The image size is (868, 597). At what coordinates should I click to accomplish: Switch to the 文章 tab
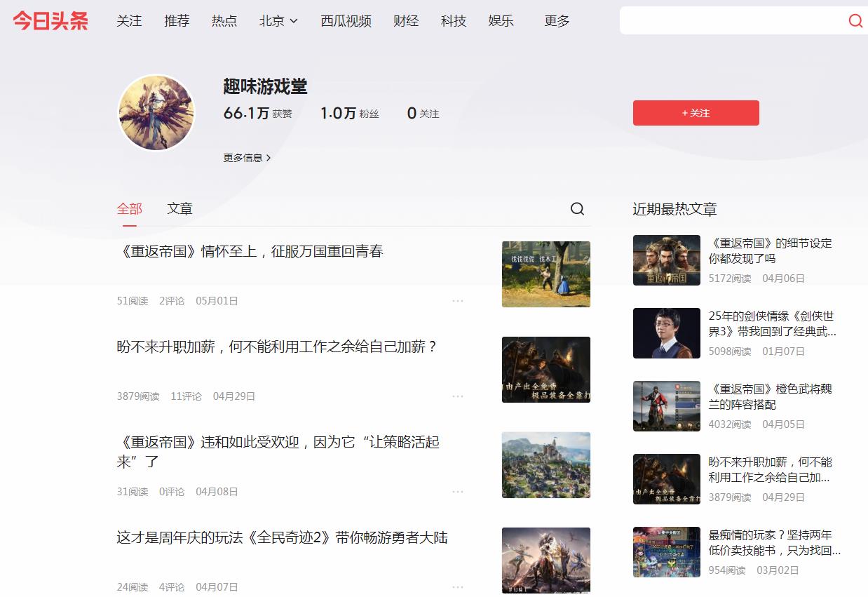click(179, 209)
